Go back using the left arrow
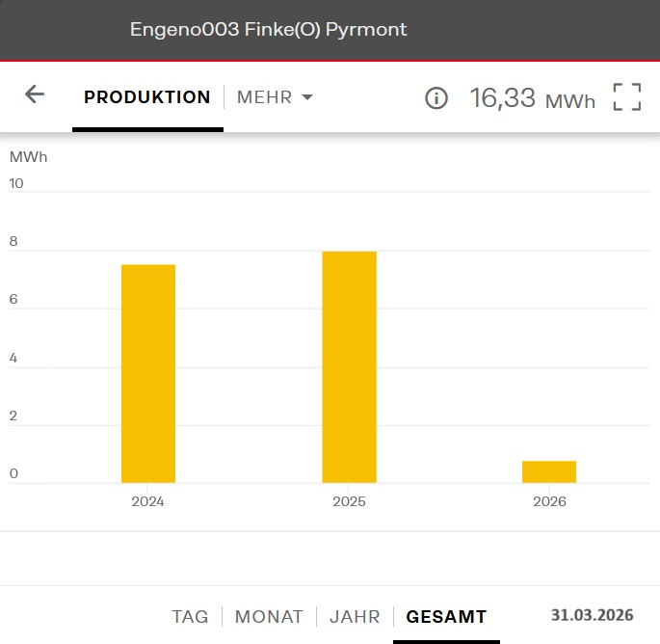Screen dimensions: 660x644 [35, 94]
